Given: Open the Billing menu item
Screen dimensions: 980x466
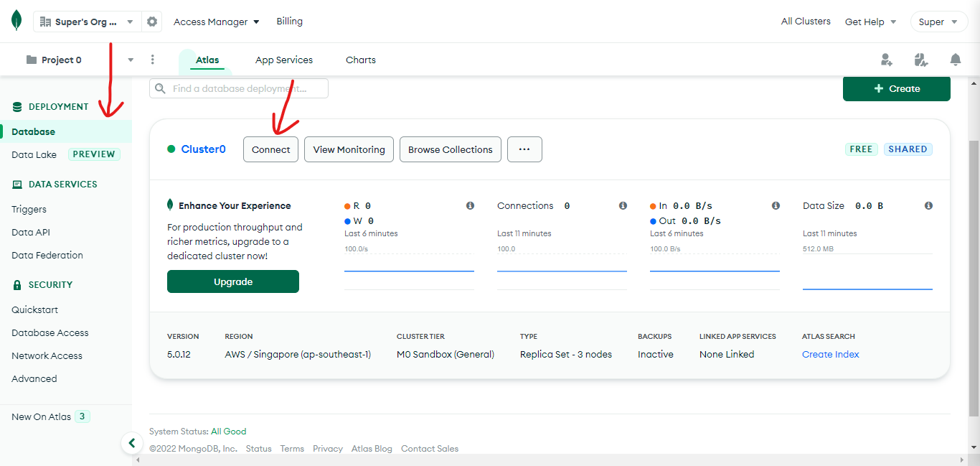Looking at the screenshot, I should click(x=290, y=21).
